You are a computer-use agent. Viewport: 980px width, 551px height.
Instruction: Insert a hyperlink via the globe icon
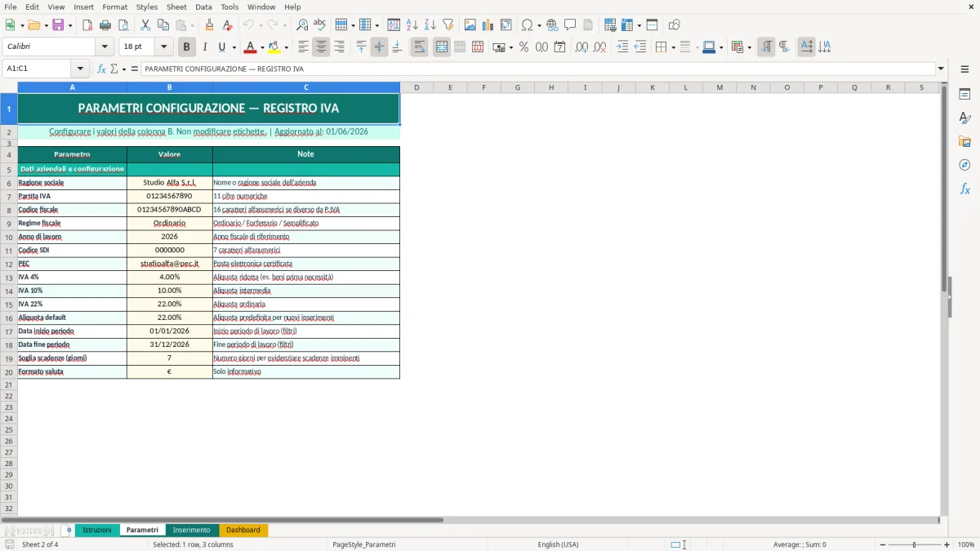(552, 25)
